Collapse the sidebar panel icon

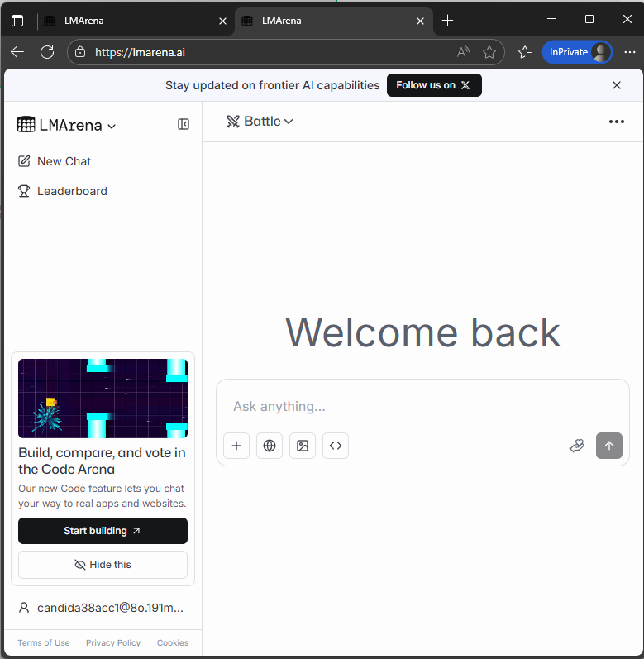click(x=184, y=124)
